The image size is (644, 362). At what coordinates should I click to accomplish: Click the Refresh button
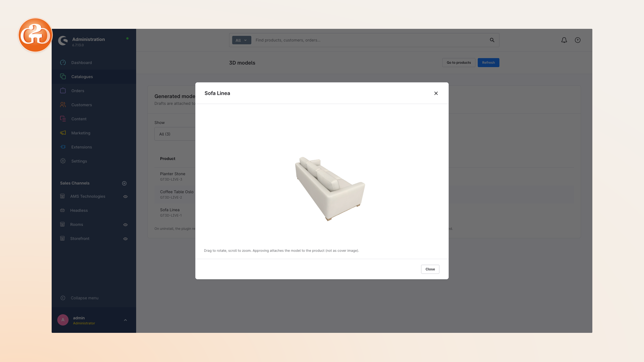coord(488,63)
